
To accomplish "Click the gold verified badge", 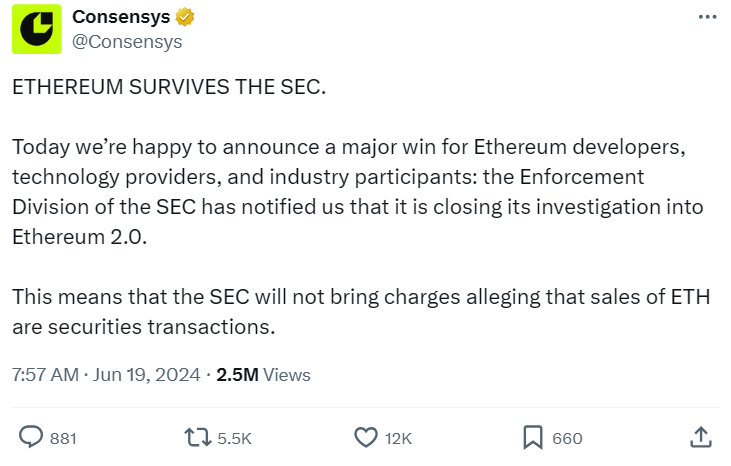I will 185,18.
